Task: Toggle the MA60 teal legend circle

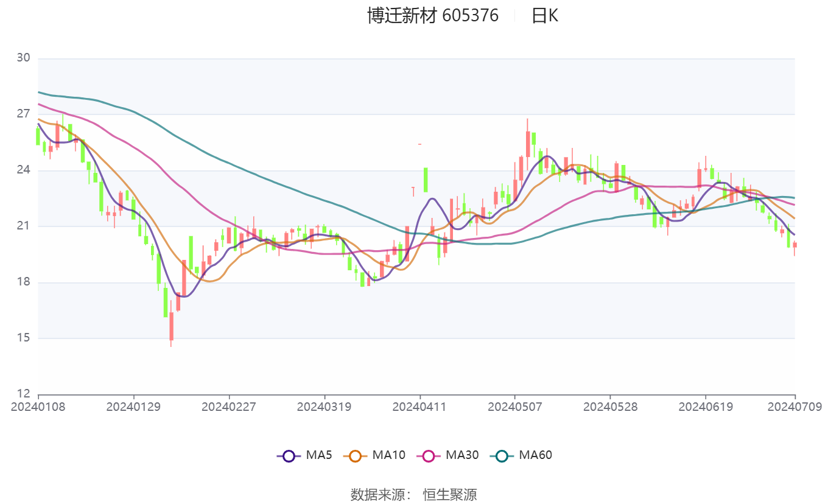Action: click(502, 455)
